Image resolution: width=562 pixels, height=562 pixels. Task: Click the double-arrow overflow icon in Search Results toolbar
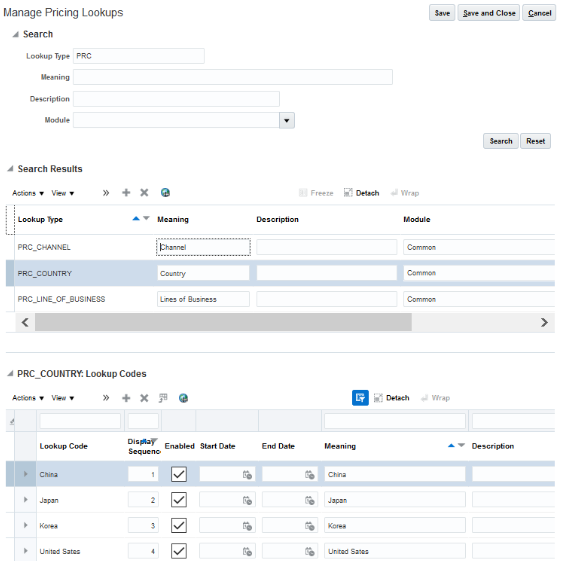coord(106,193)
